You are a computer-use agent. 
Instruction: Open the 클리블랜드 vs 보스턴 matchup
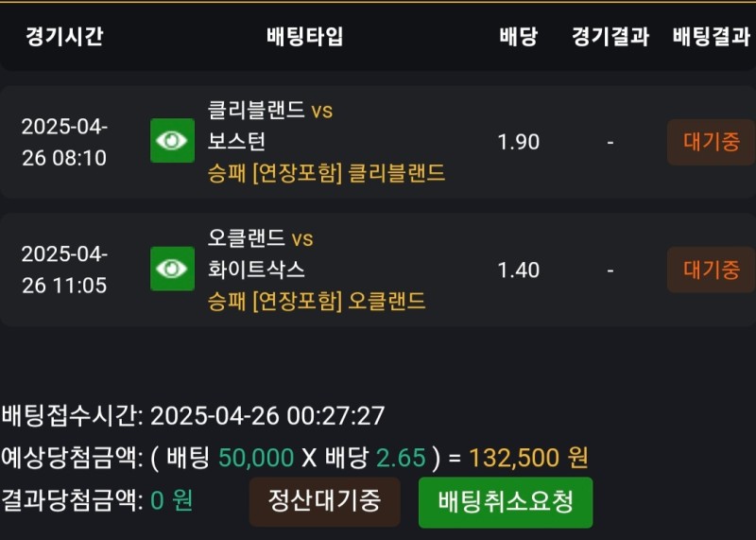coord(270,126)
